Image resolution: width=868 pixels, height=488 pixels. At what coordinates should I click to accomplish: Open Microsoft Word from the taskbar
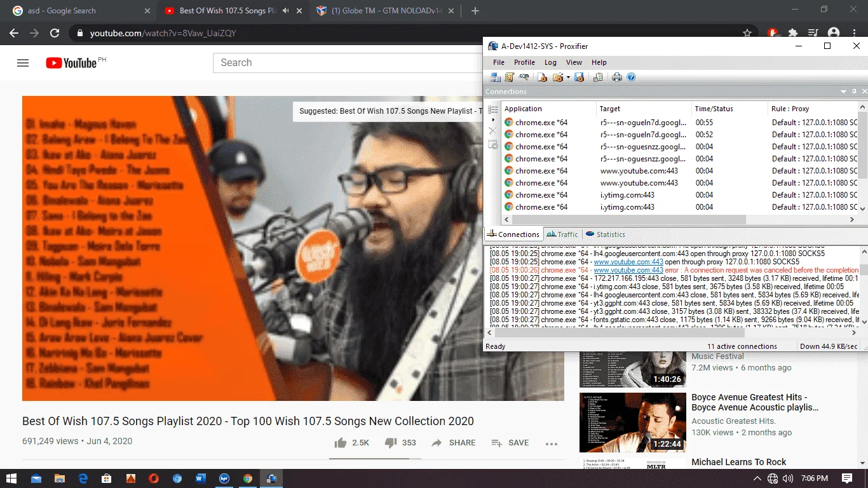[x=201, y=478]
